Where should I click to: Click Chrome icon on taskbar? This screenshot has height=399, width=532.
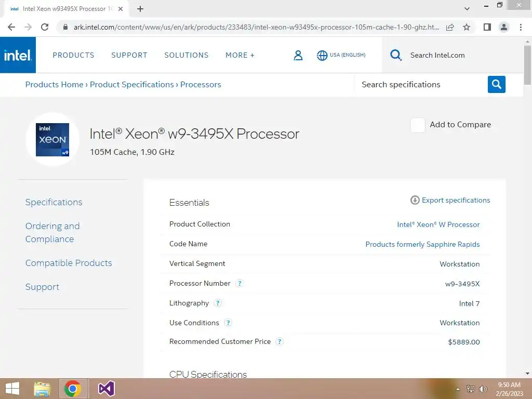point(73,389)
